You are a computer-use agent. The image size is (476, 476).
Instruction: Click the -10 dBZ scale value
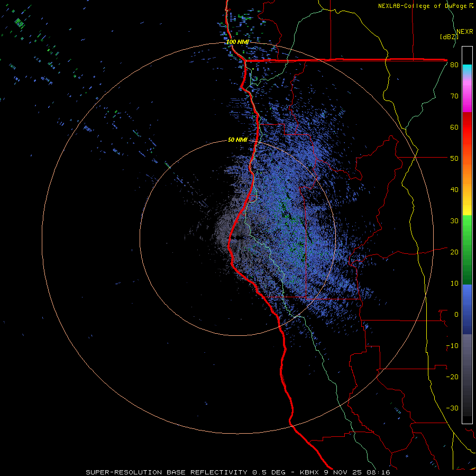pyautogui.click(x=452, y=346)
